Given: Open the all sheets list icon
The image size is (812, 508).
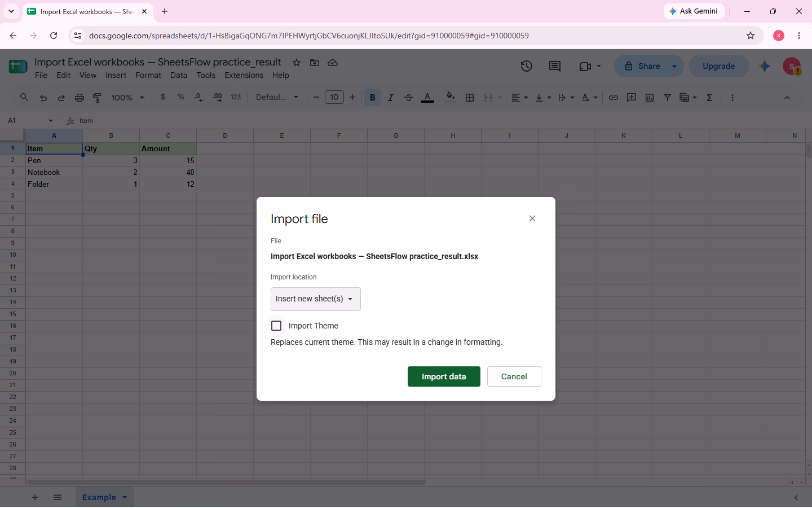Looking at the screenshot, I should click(x=58, y=497).
